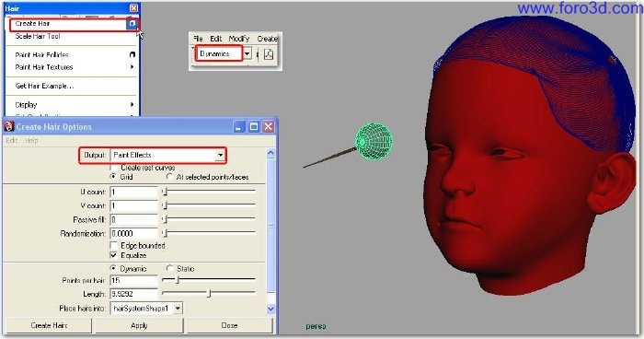The height and width of the screenshot is (339, 644).
Task: Open the Modify menu in the main menu bar
Action: pos(239,39)
